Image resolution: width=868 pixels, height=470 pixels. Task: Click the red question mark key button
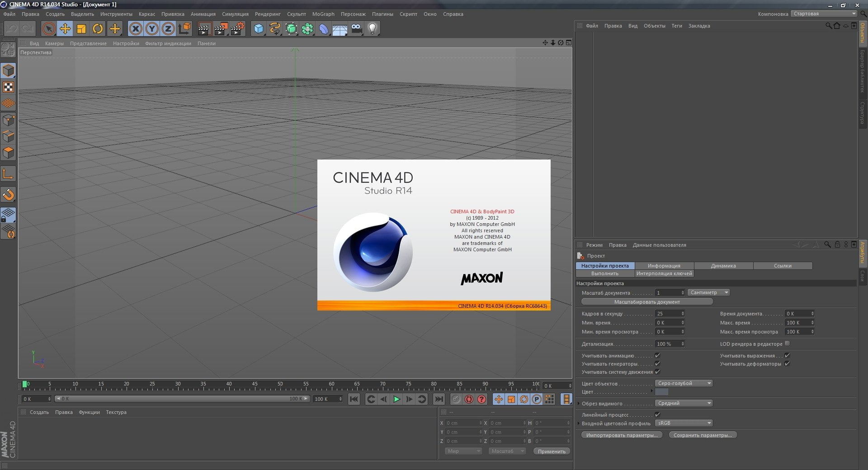click(482, 399)
